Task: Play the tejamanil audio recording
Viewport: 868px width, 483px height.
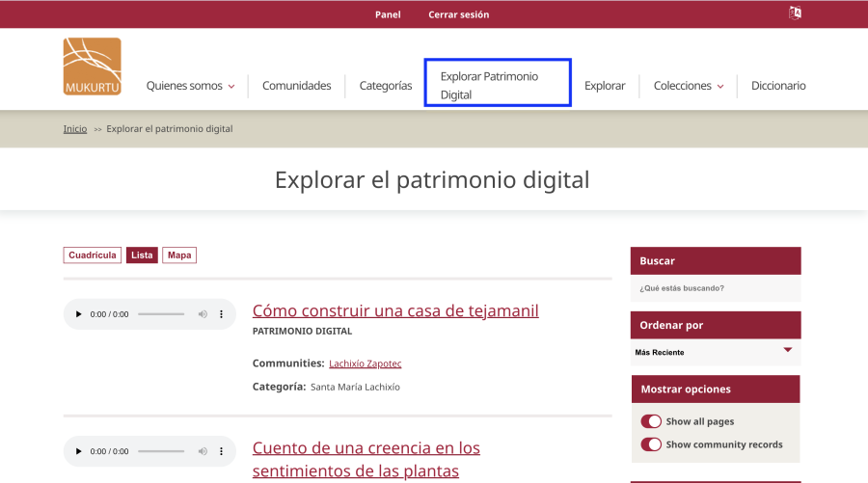Action: (x=78, y=314)
